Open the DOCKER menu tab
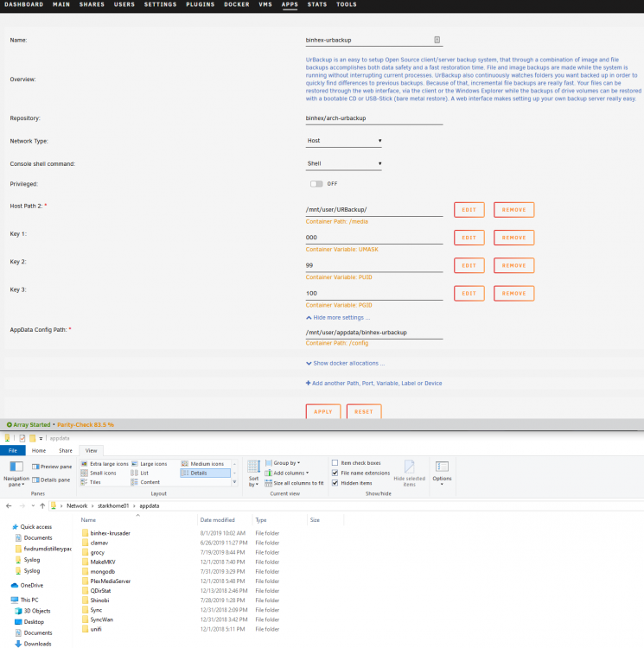Image resolution: width=644 pixels, height=648 pixels. [x=237, y=4]
